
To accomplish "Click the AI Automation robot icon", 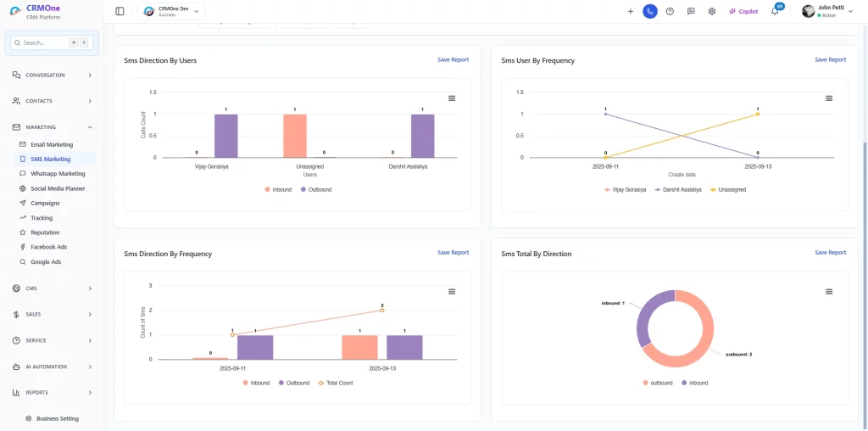I will click(16, 367).
